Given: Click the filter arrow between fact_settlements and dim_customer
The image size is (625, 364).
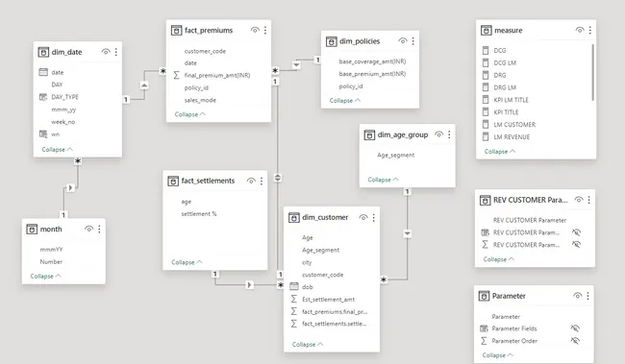Looking at the screenshot, I should [x=250, y=284].
